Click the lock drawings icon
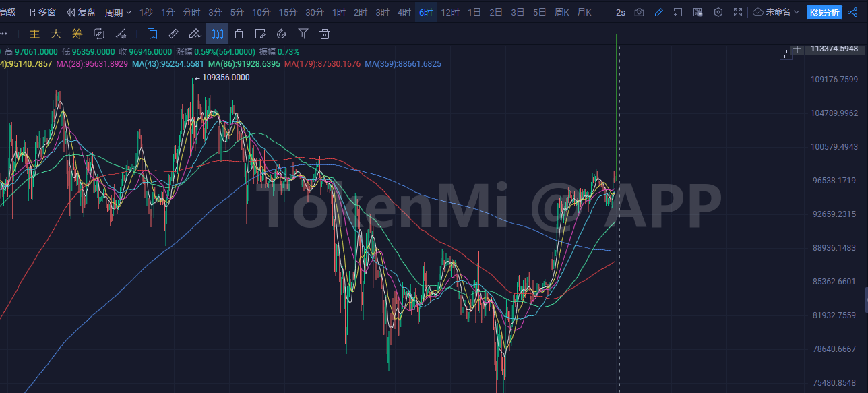The image size is (868, 393). [x=239, y=34]
